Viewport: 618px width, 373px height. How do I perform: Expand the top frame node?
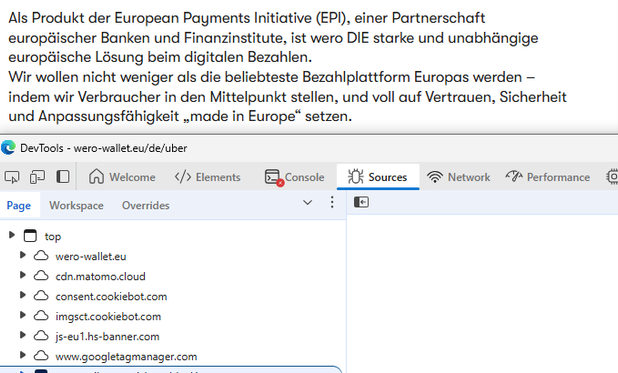(11, 235)
